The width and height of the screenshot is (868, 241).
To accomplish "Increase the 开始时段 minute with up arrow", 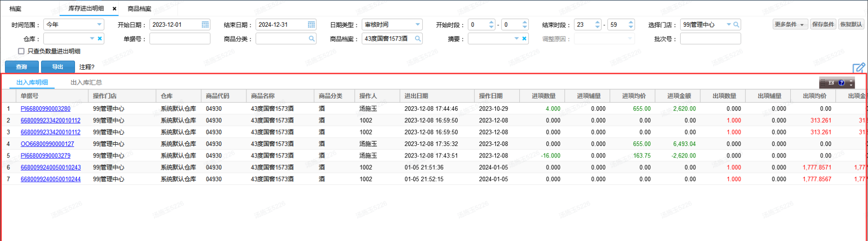I will click(x=525, y=22).
